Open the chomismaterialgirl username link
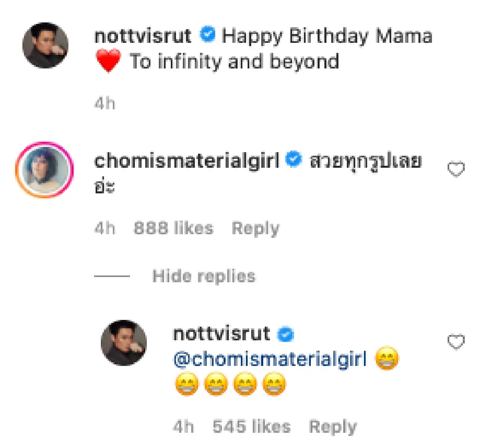The image size is (480, 448). (x=186, y=161)
